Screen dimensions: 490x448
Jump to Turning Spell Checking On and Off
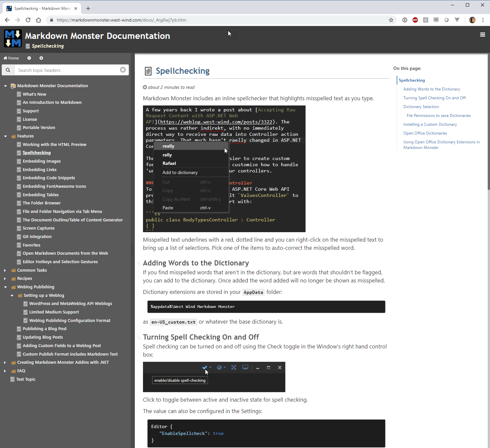tap(435, 98)
